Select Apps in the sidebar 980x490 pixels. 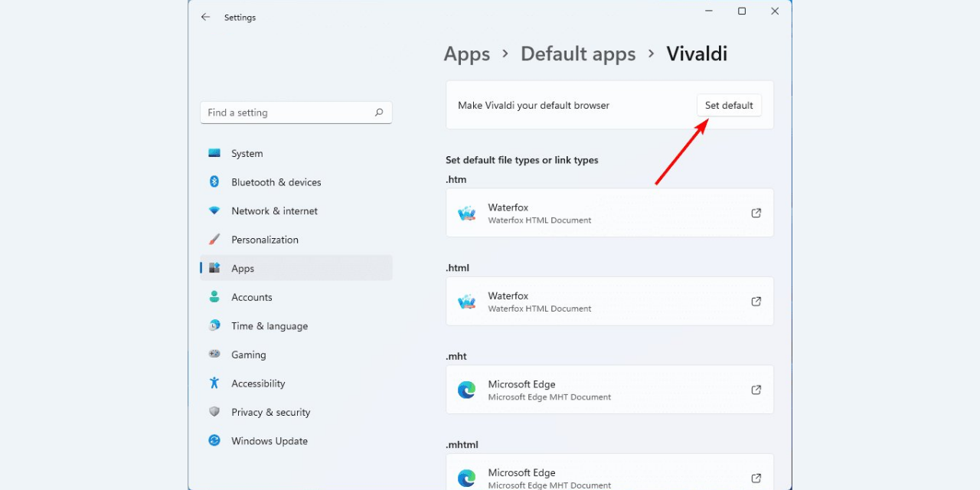[x=296, y=268]
